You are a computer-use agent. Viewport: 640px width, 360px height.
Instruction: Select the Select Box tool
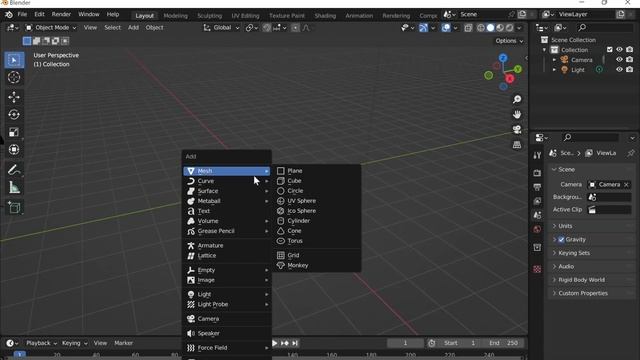[x=14, y=60]
